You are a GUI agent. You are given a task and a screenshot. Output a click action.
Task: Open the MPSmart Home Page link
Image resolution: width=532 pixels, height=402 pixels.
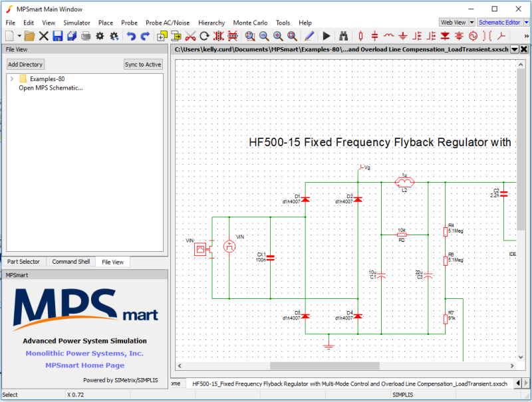[84, 365]
